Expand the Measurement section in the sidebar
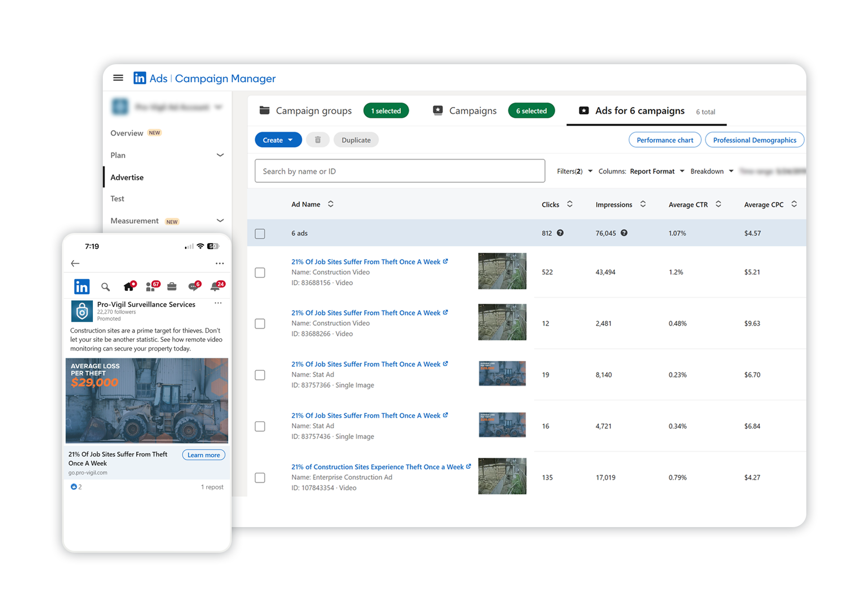 tap(220, 220)
